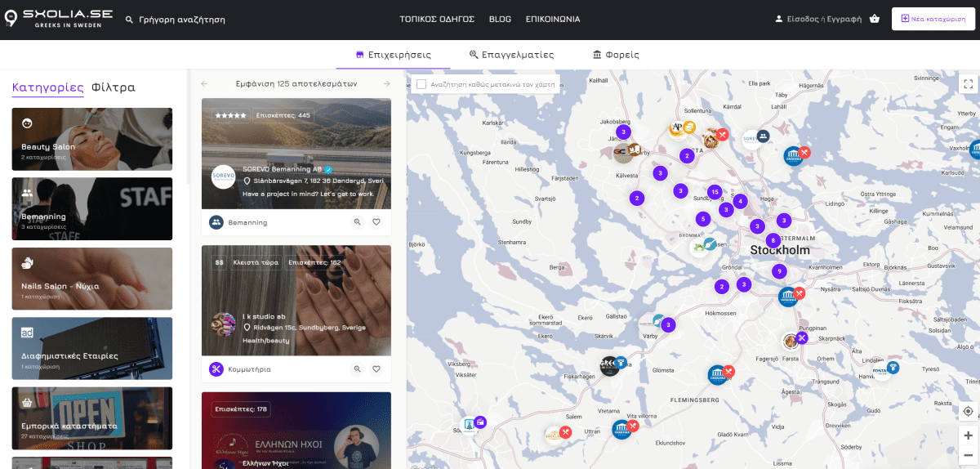
Task: Open the map cluster marker showing 4
Action: click(740, 201)
